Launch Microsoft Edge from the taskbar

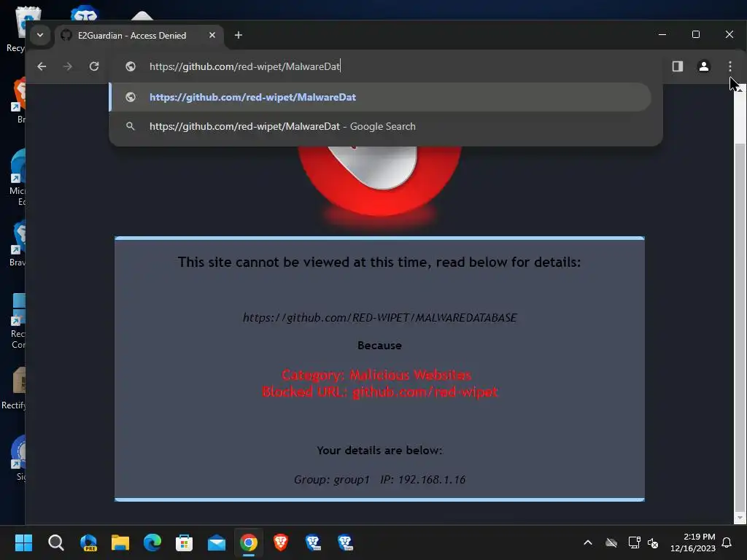tap(152, 542)
